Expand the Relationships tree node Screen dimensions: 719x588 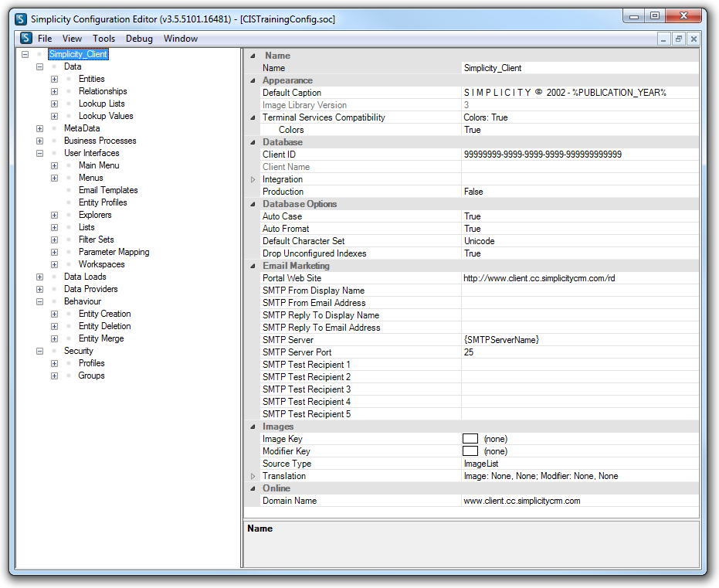[x=55, y=91]
